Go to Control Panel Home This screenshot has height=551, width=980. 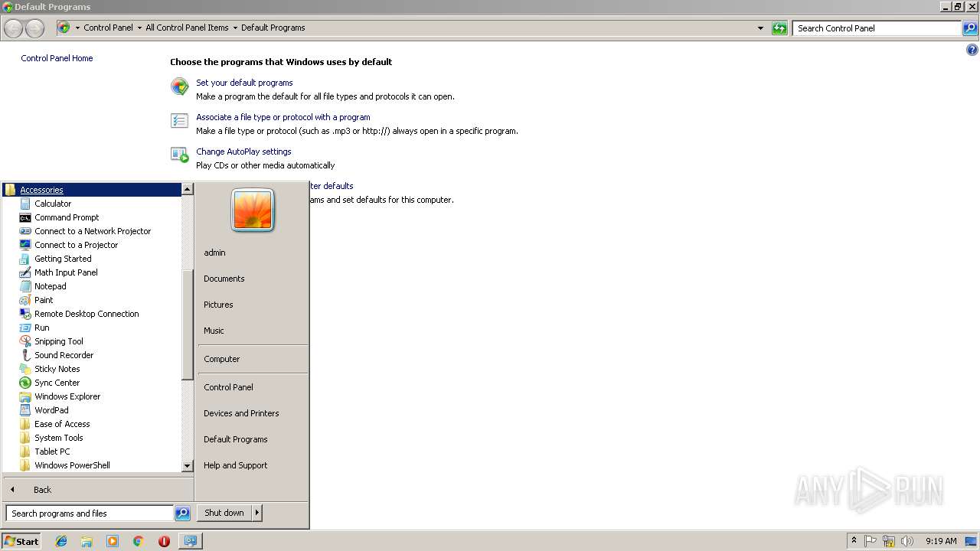[x=57, y=58]
